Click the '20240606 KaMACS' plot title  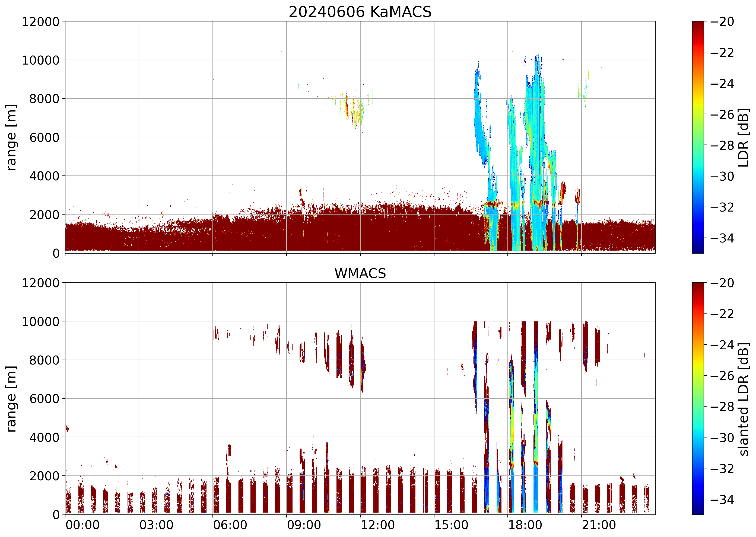coord(360,12)
